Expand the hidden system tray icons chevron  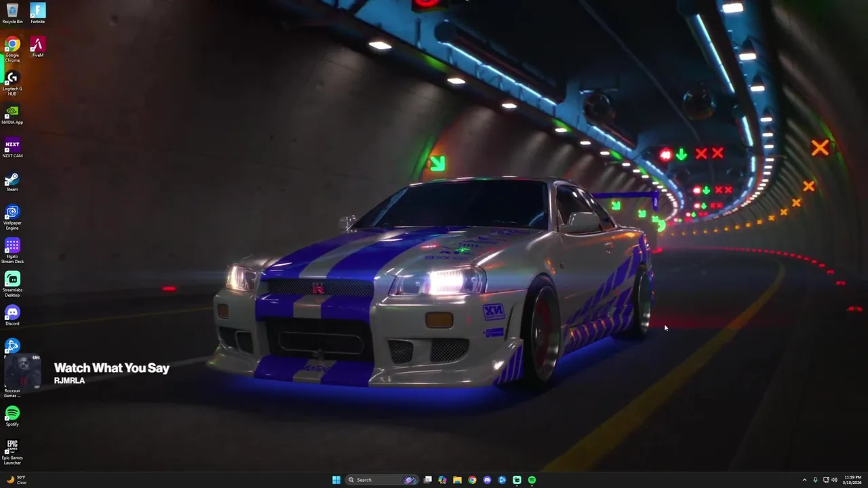point(804,480)
